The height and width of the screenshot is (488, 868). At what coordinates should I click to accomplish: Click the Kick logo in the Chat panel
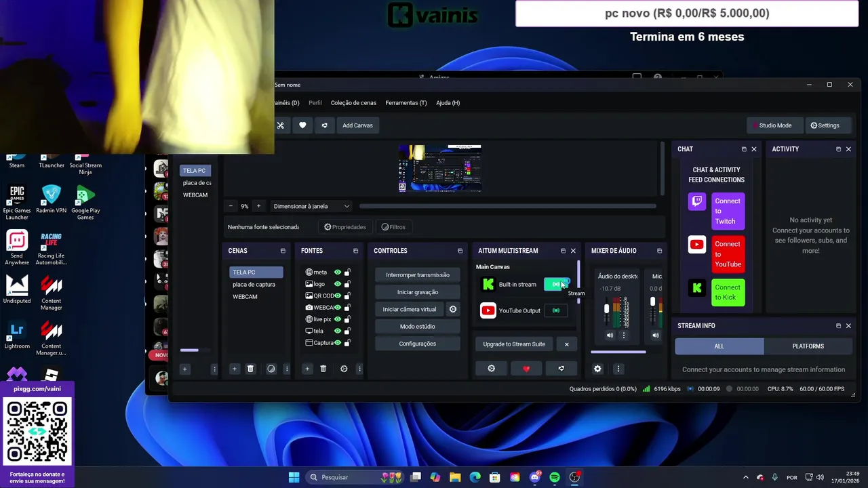[697, 288]
